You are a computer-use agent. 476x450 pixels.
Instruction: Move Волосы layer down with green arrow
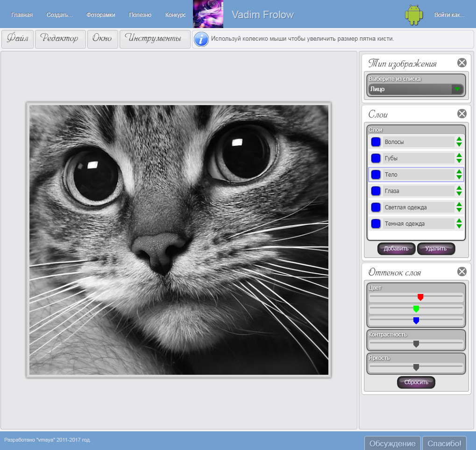pyautogui.click(x=459, y=144)
